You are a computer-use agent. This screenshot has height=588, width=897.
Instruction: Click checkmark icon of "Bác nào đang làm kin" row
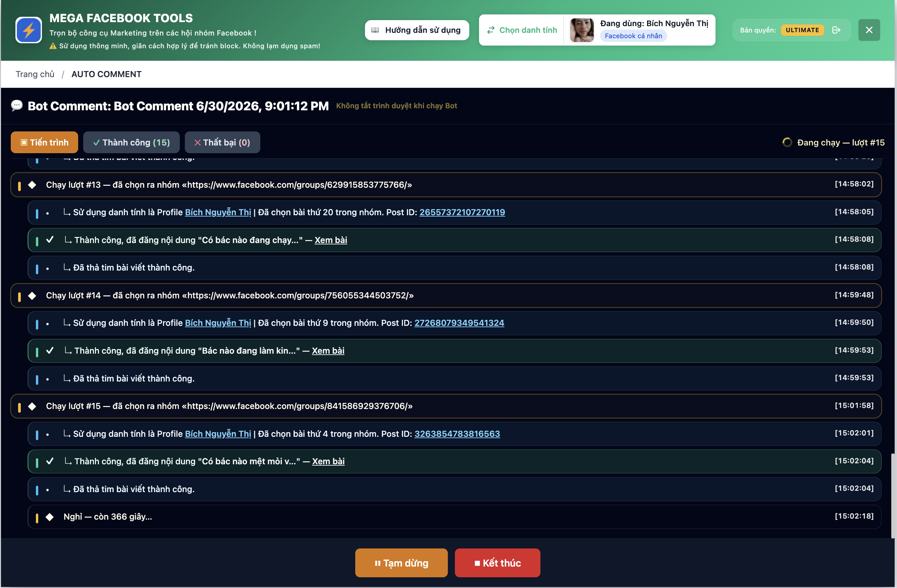(50, 350)
